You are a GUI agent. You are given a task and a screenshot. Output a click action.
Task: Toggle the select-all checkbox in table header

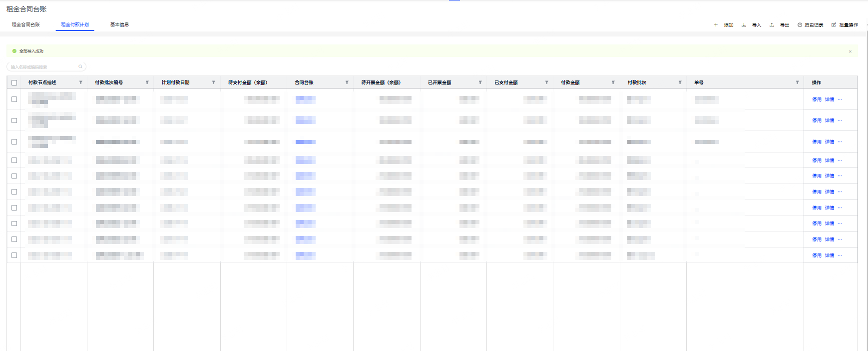pyautogui.click(x=14, y=83)
